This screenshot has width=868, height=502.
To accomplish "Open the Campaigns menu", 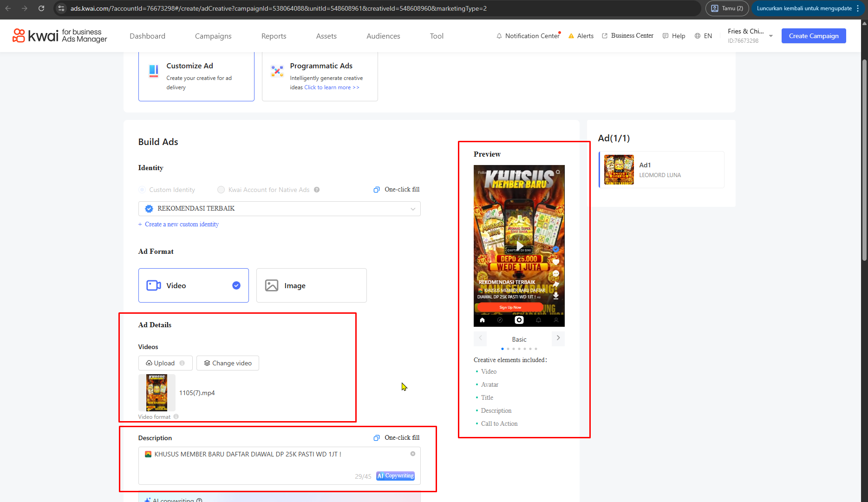I will (x=213, y=36).
